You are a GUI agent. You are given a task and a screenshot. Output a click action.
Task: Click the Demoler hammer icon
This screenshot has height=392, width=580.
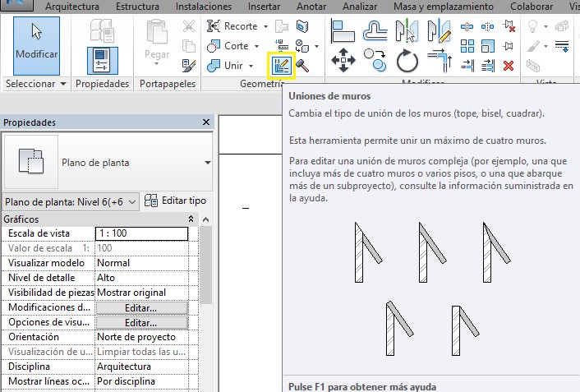(x=302, y=65)
